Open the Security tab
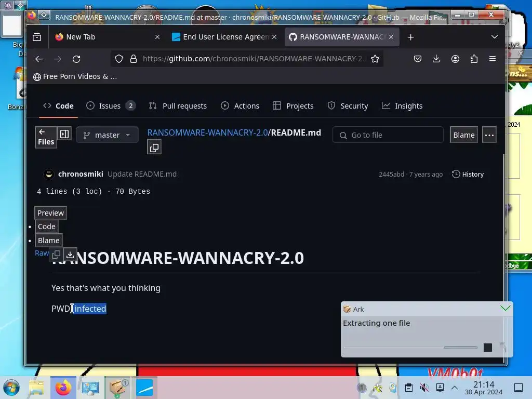The image size is (532, 399). [348, 106]
